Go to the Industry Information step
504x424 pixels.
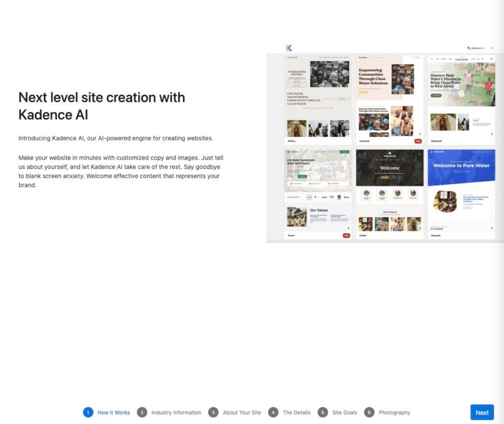click(x=176, y=413)
